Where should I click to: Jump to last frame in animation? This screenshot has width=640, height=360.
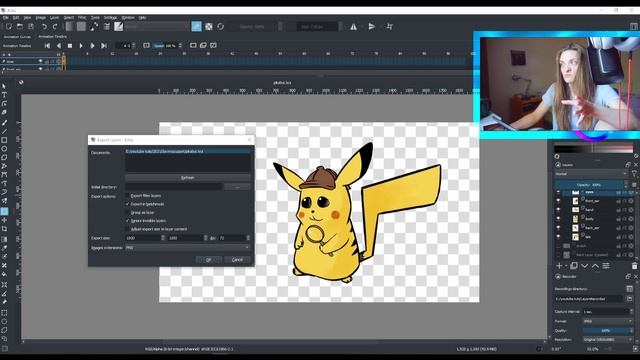(104, 46)
